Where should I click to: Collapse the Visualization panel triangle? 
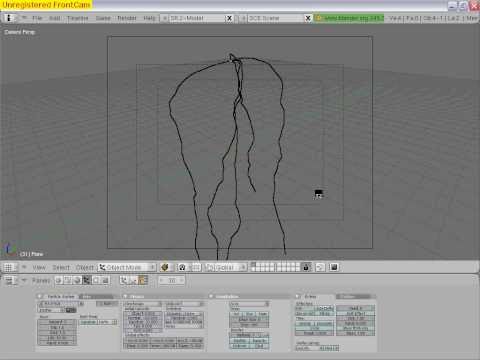(211, 296)
